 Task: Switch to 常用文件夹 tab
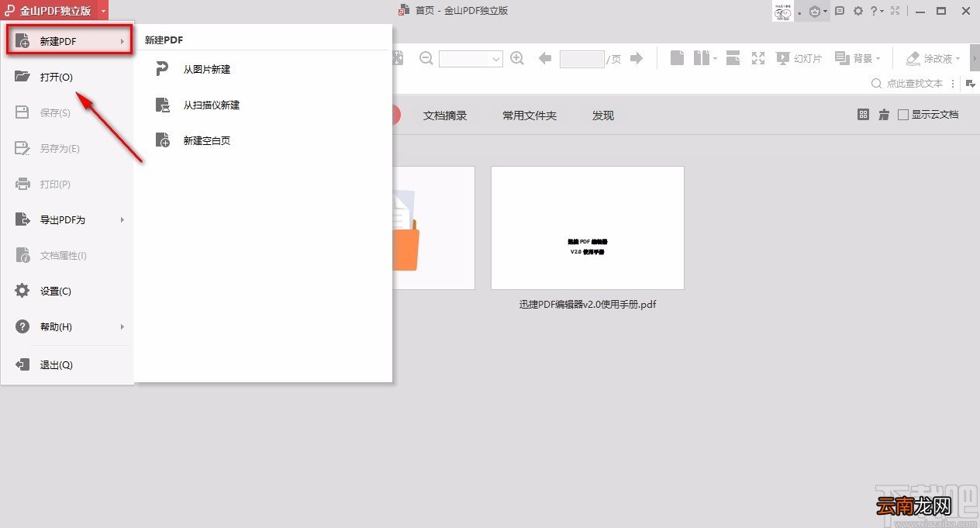pyautogui.click(x=530, y=116)
